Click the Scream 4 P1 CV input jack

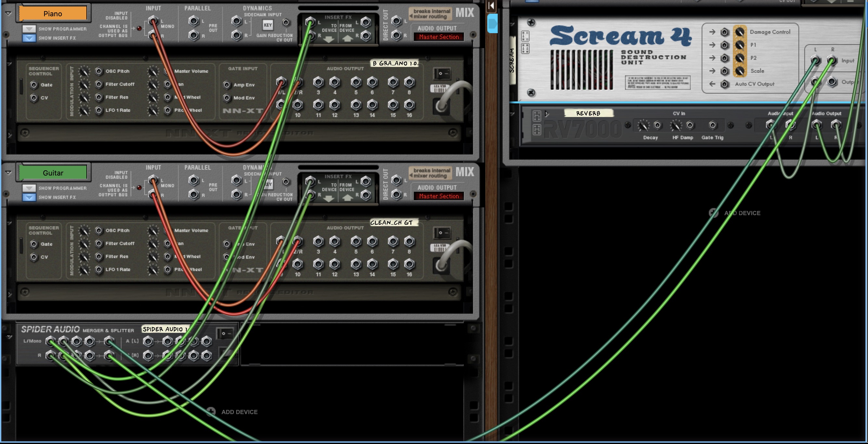[724, 45]
